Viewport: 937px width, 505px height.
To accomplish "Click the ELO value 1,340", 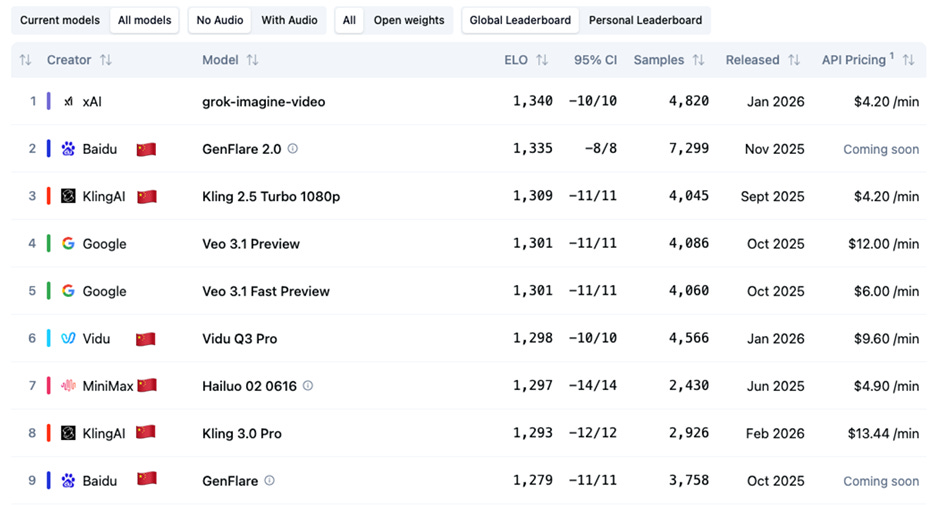I will pyautogui.click(x=532, y=101).
